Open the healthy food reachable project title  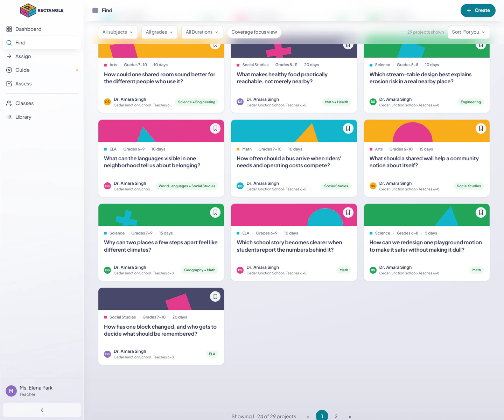pyautogui.click(x=282, y=78)
